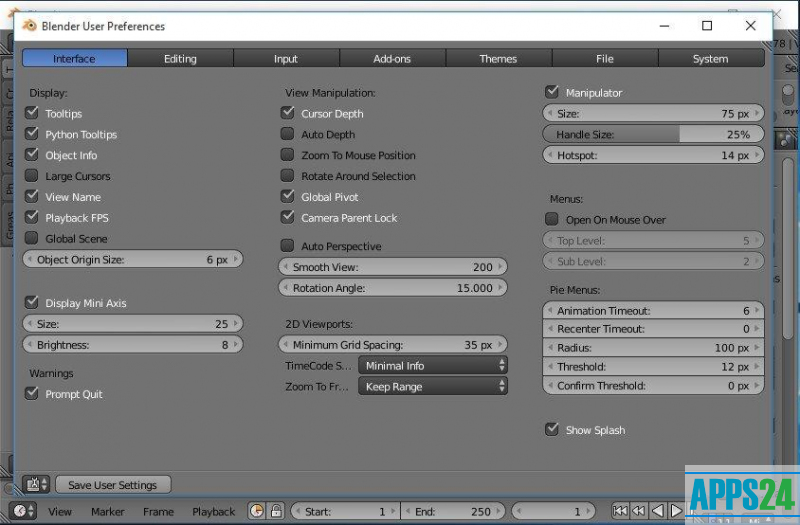Uncheck Object Info display
Image resolution: width=800 pixels, height=525 pixels.
(x=32, y=155)
